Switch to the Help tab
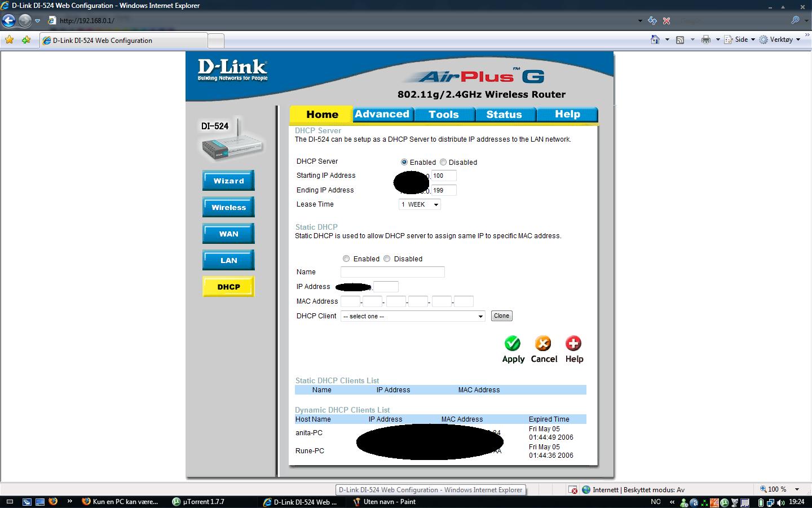 click(x=567, y=114)
